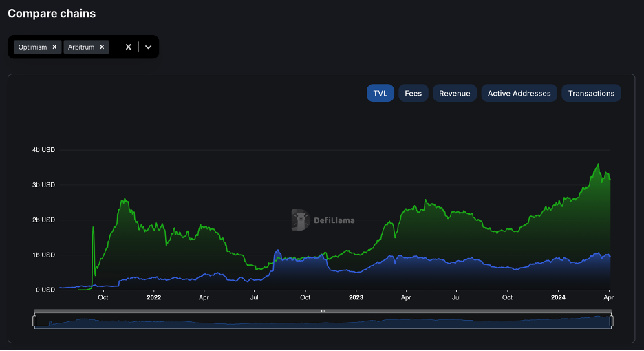Remove the Arbitrum chain chip

pyautogui.click(x=102, y=47)
